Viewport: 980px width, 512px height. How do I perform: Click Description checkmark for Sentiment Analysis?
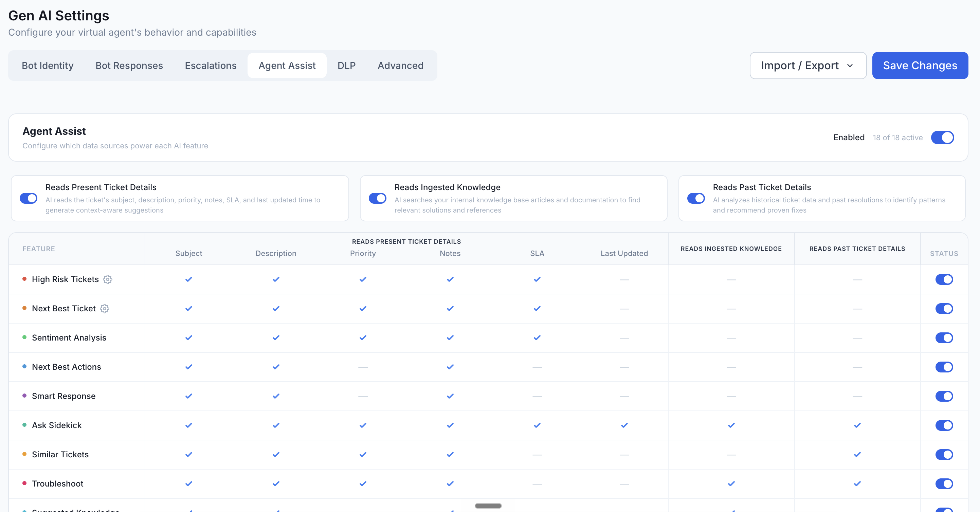[x=276, y=338]
